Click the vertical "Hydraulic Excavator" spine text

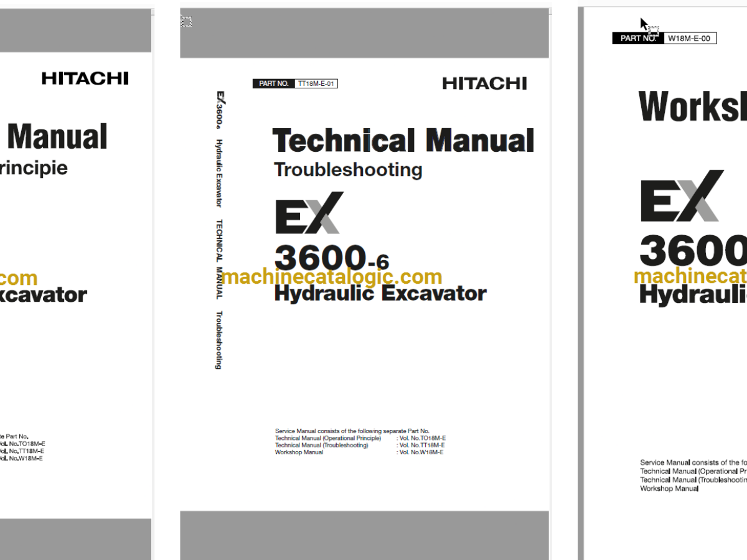pyautogui.click(x=219, y=173)
